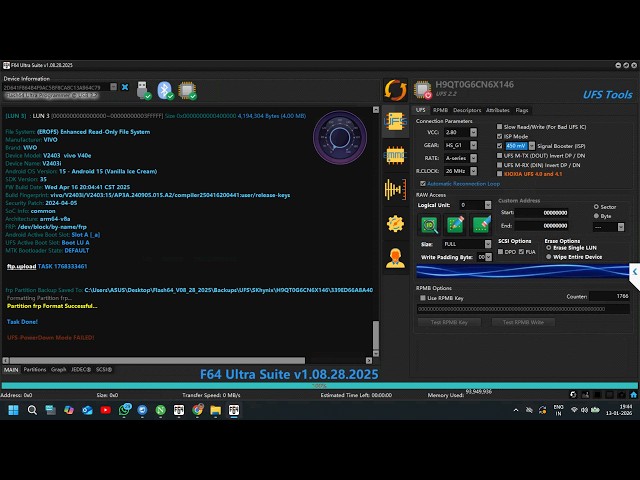Click the orange reconnect refresh icon
The height and width of the screenshot is (480, 640).
(395, 90)
